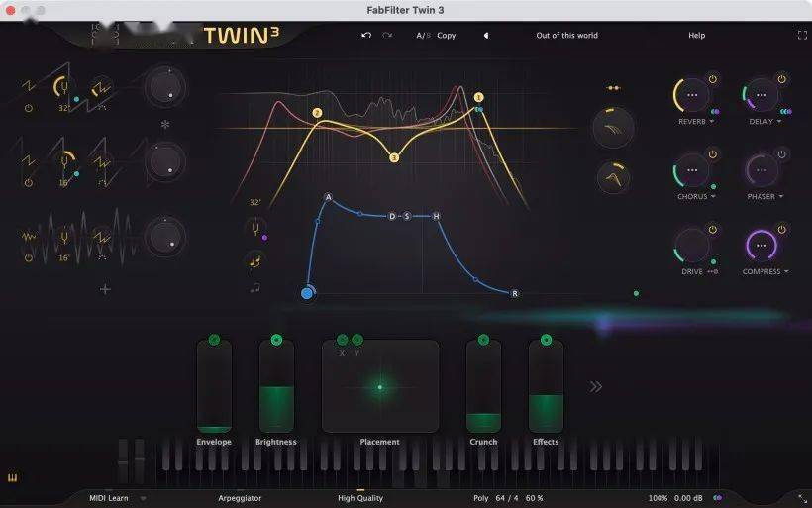Select filter node 1 on the display
The height and width of the screenshot is (508, 812).
pos(478,97)
